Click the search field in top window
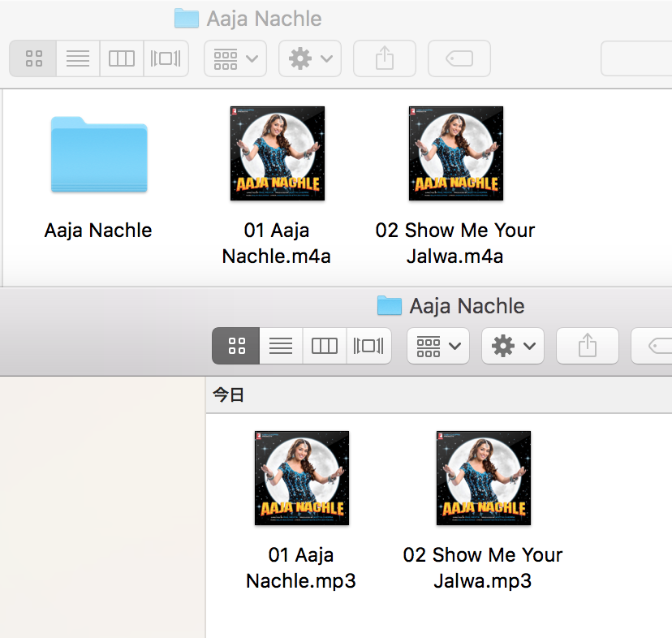Image resolution: width=672 pixels, height=638 pixels. click(637, 58)
